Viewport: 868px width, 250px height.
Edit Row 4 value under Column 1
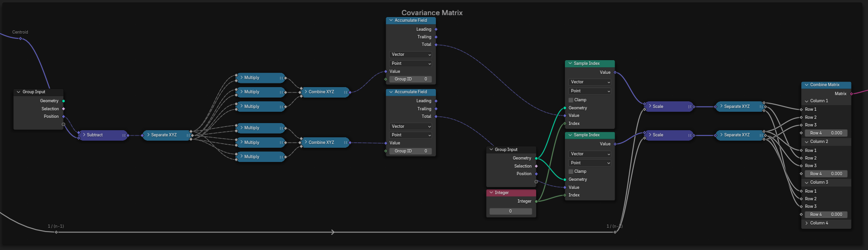click(826, 133)
